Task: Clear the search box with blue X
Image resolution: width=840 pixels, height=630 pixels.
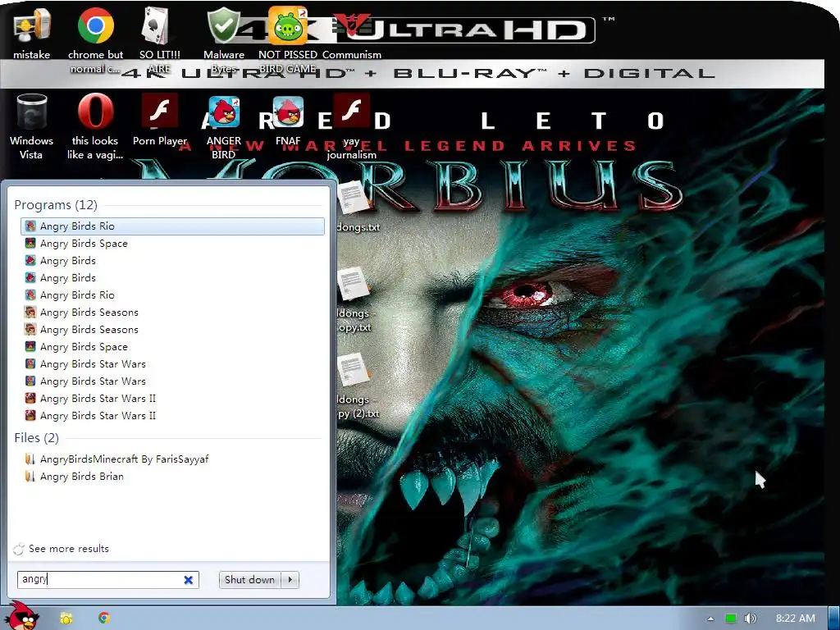Action: pos(188,580)
